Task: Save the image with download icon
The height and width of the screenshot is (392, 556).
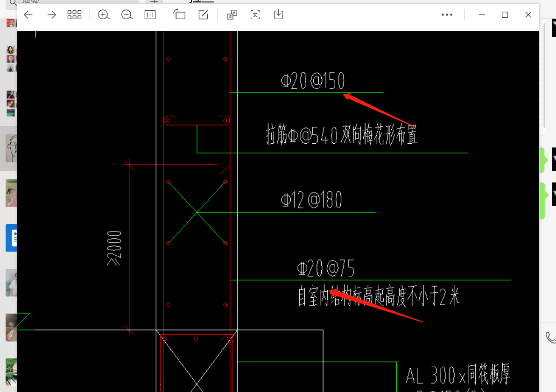Action: pos(278,14)
